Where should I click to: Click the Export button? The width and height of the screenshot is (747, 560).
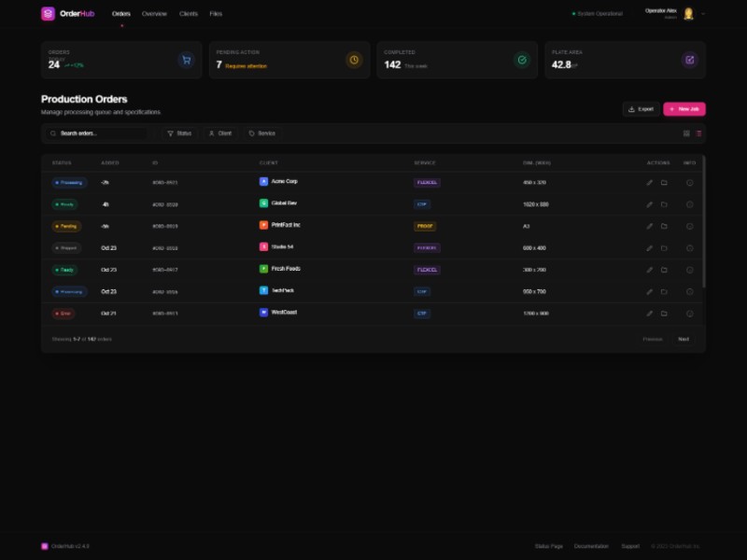click(641, 109)
